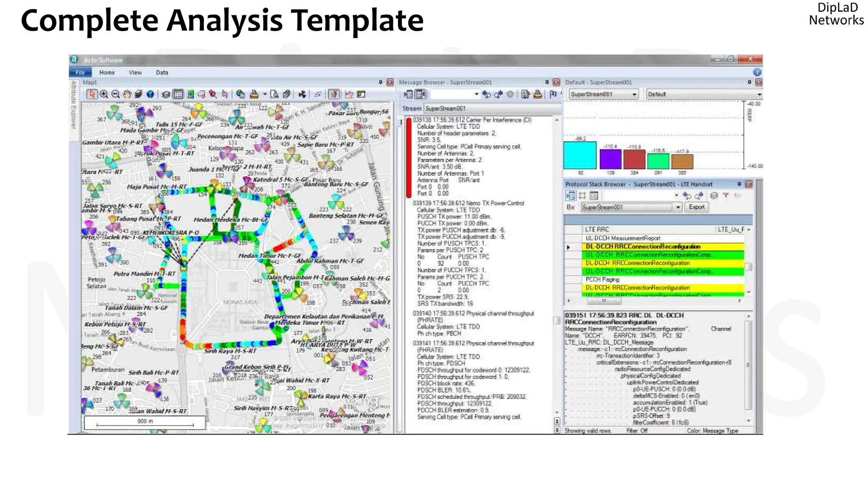
Task: Click the filter funnel in Protocol Stack Browser
Action: click(x=726, y=196)
